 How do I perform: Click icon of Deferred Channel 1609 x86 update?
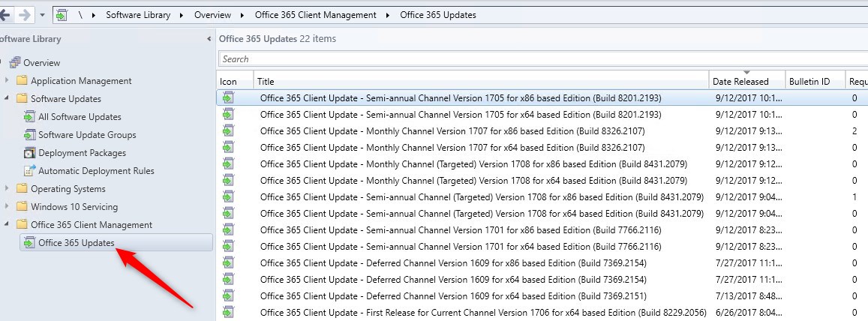(228, 263)
